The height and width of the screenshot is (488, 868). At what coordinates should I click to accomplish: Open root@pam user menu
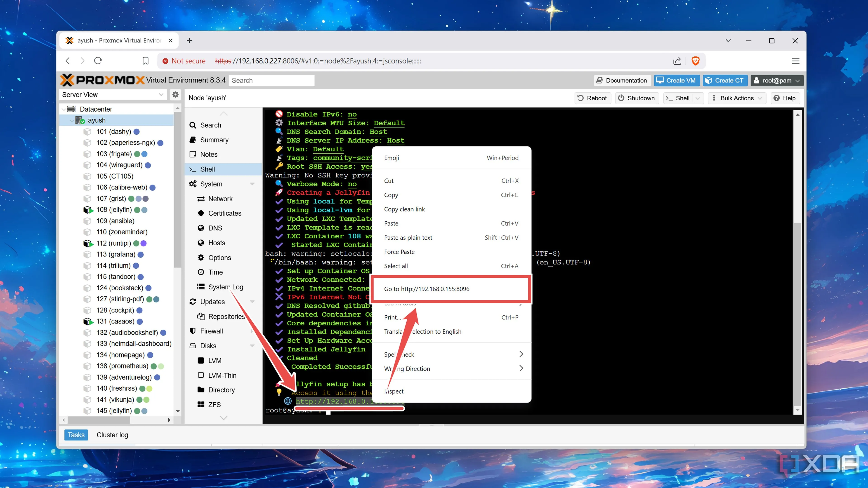(777, 80)
